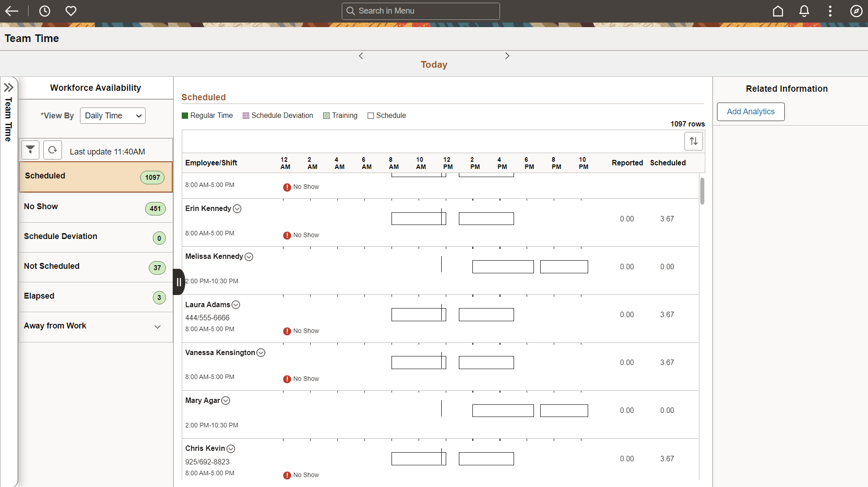868x487 pixels.
Task: Click the 451 No Show badge
Action: click(155, 209)
